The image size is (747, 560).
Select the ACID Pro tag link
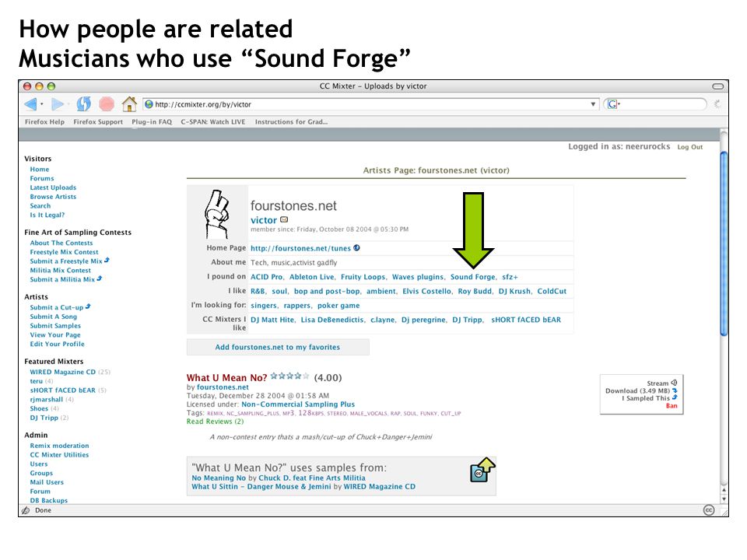click(x=266, y=277)
